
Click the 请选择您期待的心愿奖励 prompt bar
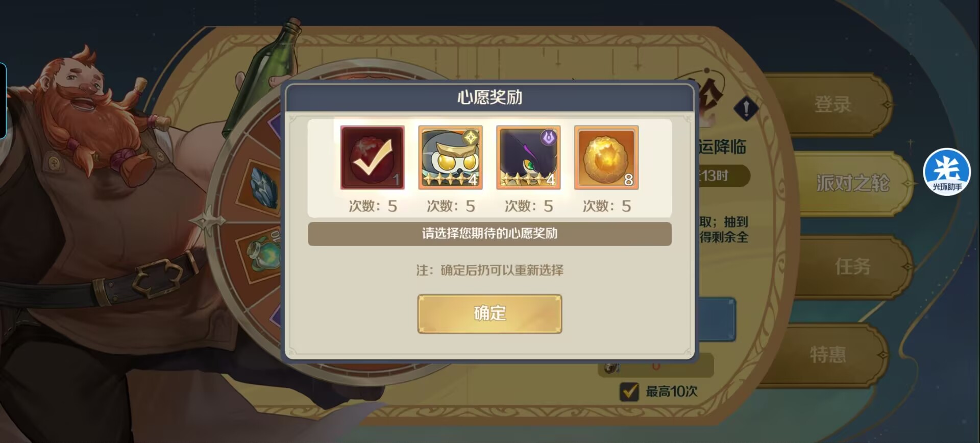pyautogui.click(x=489, y=234)
